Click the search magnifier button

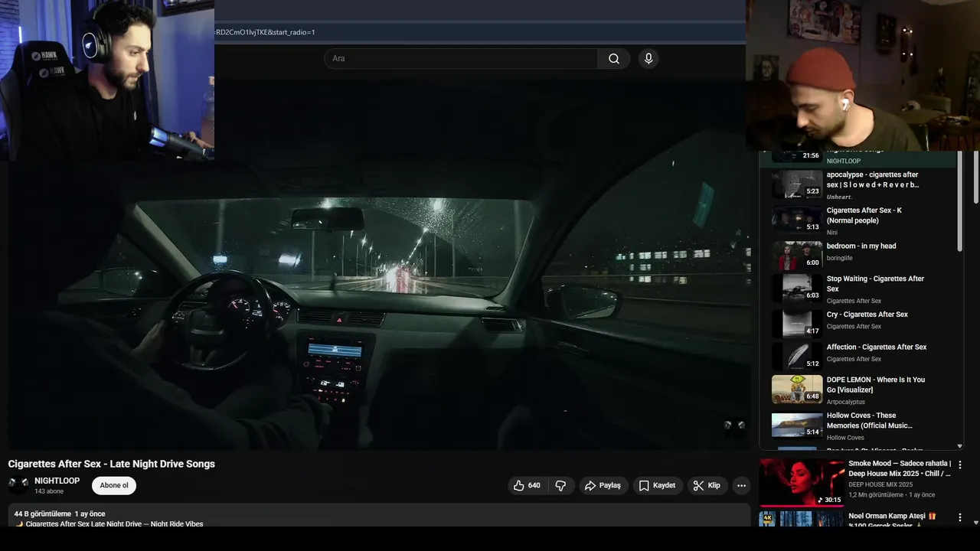[614, 59]
